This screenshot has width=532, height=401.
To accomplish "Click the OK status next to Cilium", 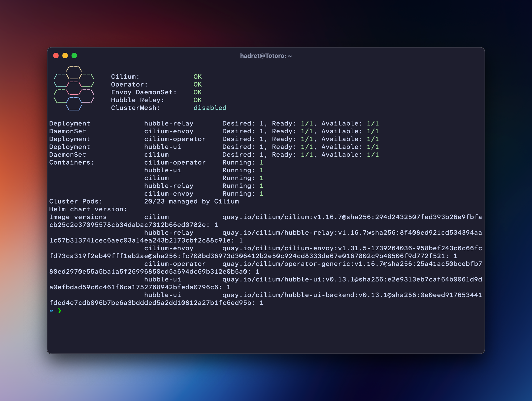I will coord(197,77).
